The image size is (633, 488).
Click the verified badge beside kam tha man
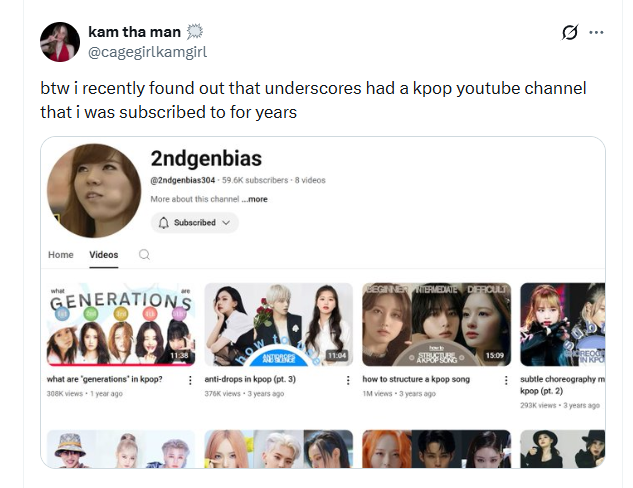tap(195, 31)
